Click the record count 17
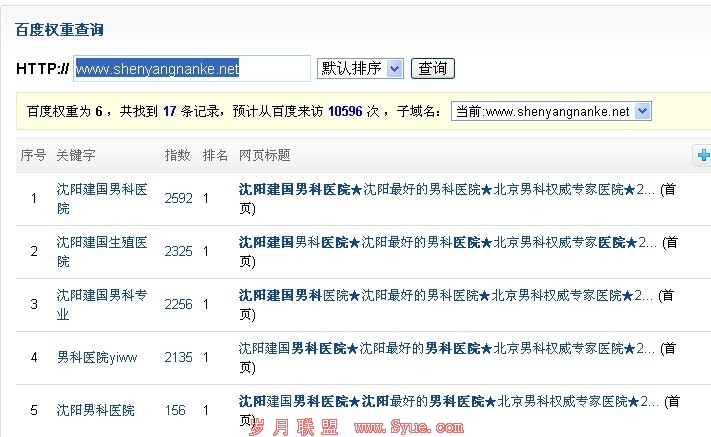This screenshot has width=711, height=437. click(170, 111)
